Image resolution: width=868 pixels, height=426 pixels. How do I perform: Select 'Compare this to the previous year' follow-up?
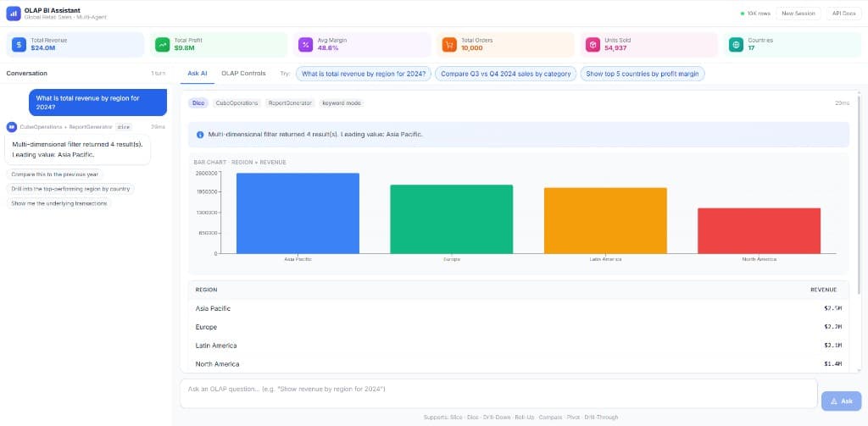tap(55, 174)
